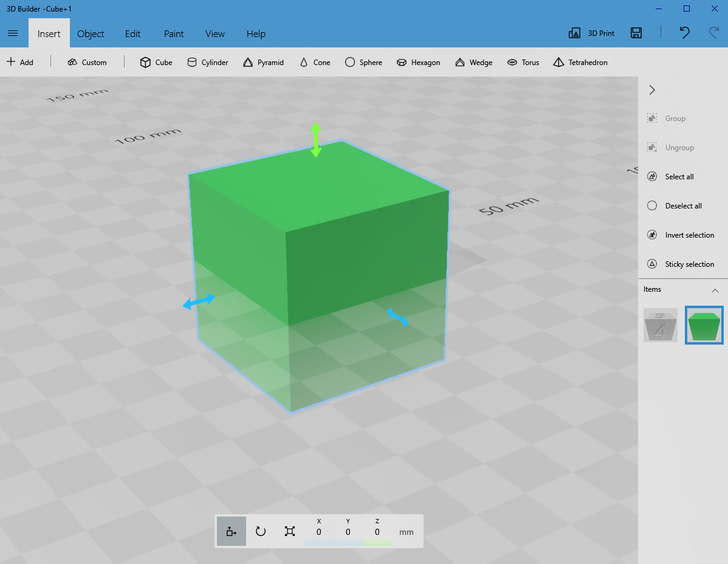Open the 3D Print view
Image resolution: width=728 pixels, height=564 pixels.
pyautogui.click(x=591, y=33)
